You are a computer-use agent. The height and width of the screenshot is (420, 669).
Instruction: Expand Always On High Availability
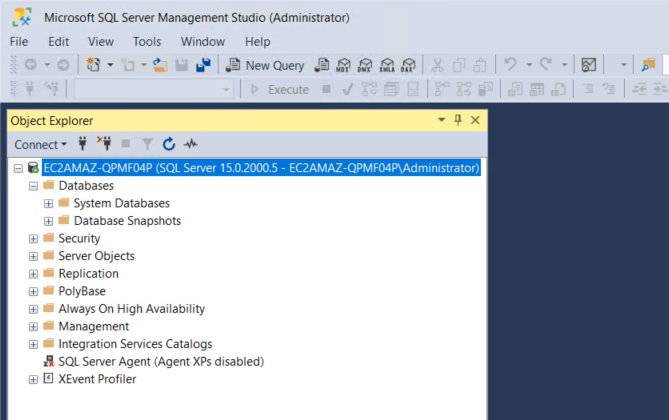tap(33, 309)
